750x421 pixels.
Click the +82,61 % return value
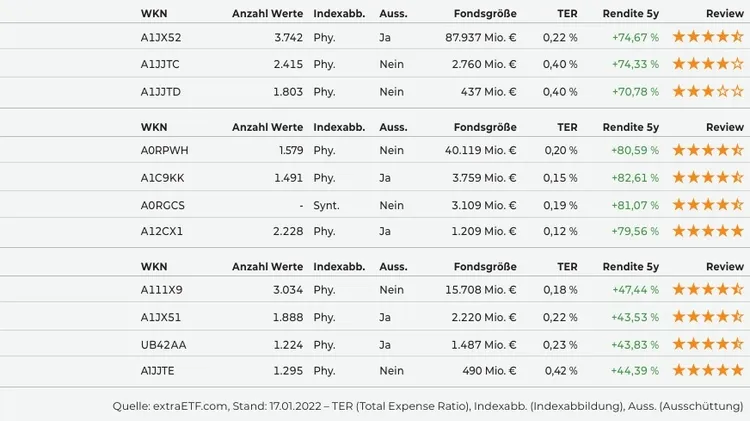(x=635, y=178)
